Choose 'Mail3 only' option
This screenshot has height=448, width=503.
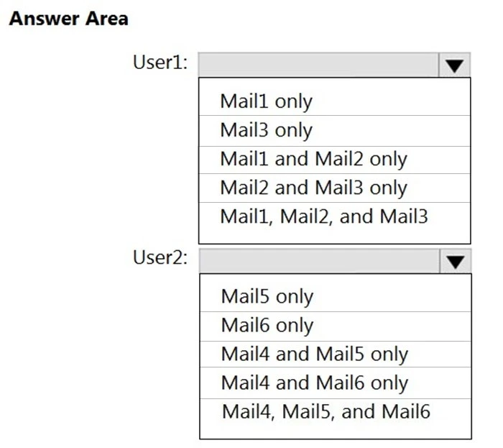266,130
